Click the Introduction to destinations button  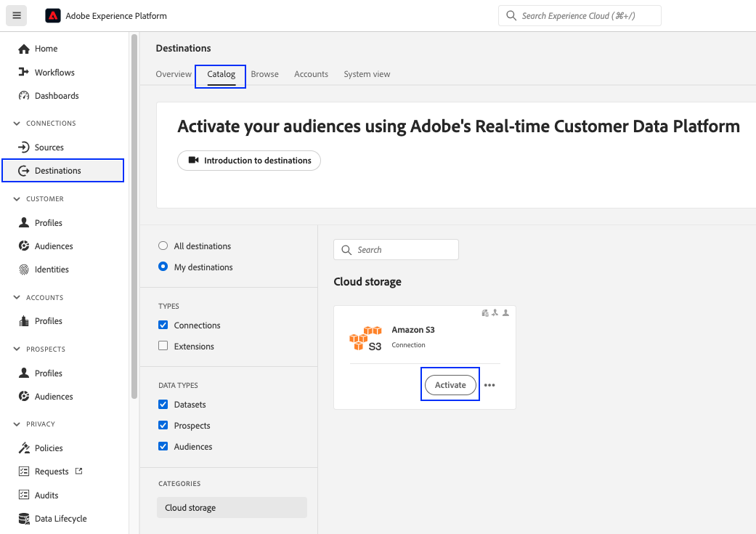coord(249,161)
